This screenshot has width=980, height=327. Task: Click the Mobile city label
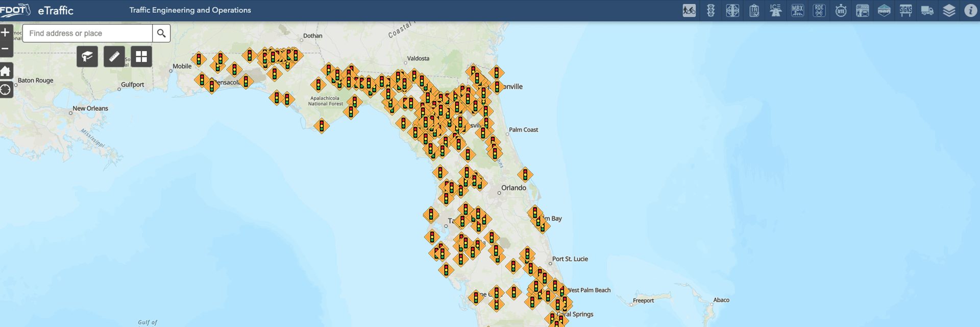pyautogui.click(x=182, y=66)
